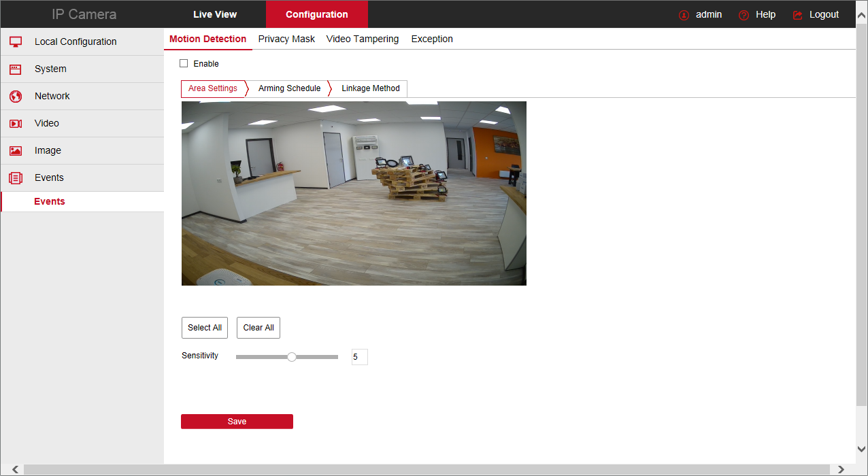Switch to Video Tampering tab
The height and width of the screenshot is (476, 868).
pos(363,39)
